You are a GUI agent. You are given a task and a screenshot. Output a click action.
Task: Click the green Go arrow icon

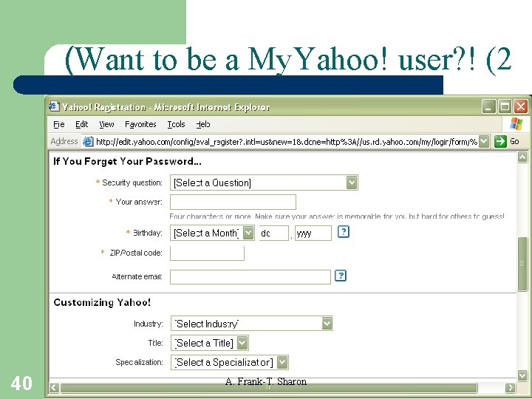coord(500,141)
